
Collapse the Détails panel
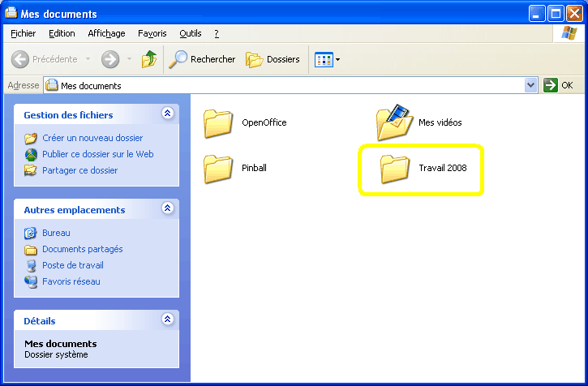coord(168,319)
